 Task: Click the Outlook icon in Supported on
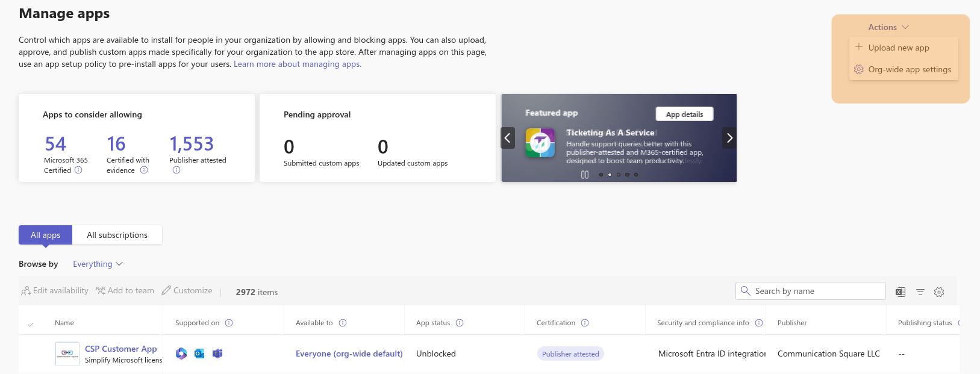pos(199,354)
